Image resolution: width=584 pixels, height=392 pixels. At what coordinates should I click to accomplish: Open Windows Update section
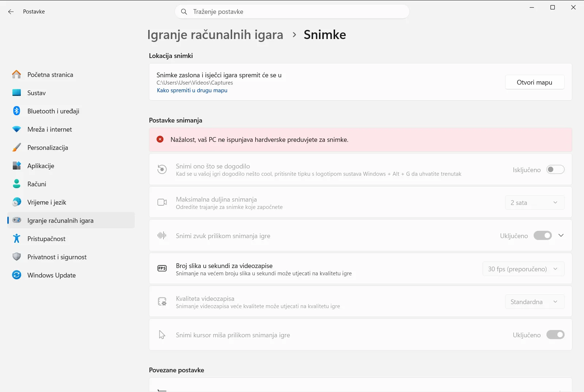coord(71,275)
